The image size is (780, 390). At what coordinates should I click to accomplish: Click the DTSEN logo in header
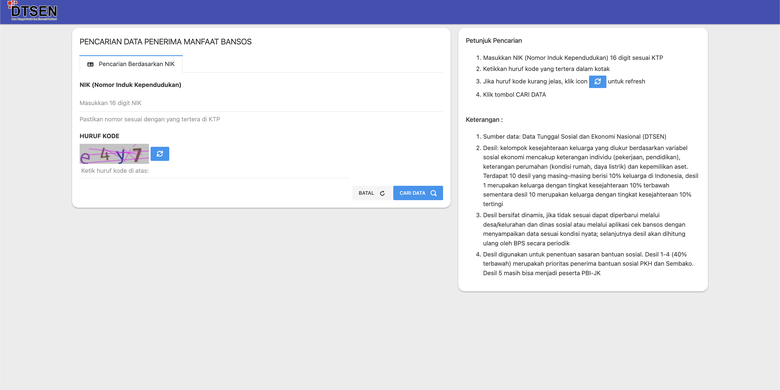(32, 10)
